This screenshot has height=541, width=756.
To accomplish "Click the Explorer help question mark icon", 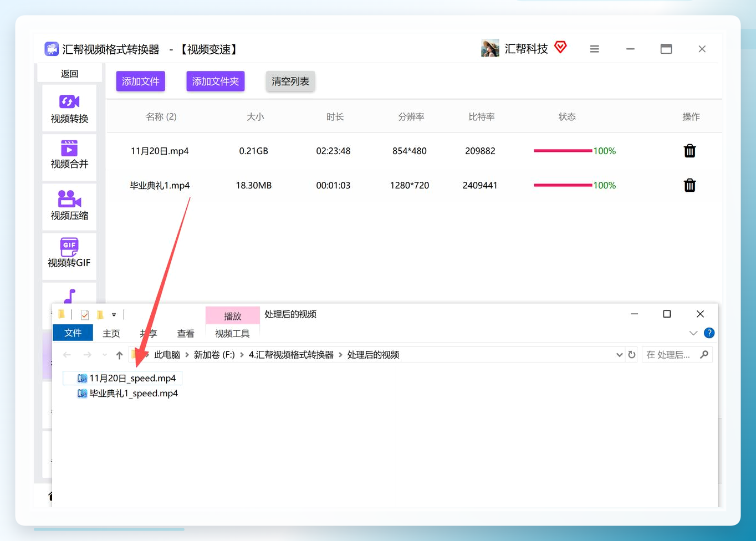I will click(709, 333).
